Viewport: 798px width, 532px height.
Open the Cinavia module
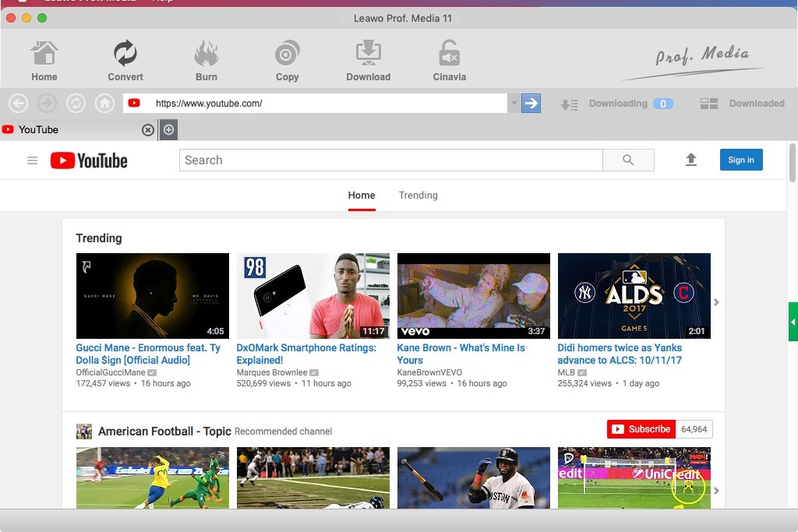pyautogui.click(x=449, y=61)
